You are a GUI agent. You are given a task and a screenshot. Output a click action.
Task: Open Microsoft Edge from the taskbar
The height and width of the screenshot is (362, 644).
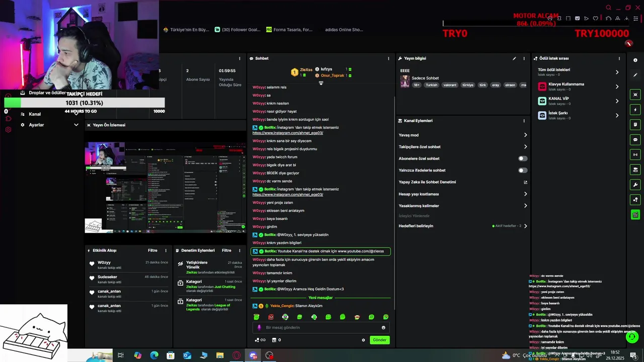coord(154,355)
